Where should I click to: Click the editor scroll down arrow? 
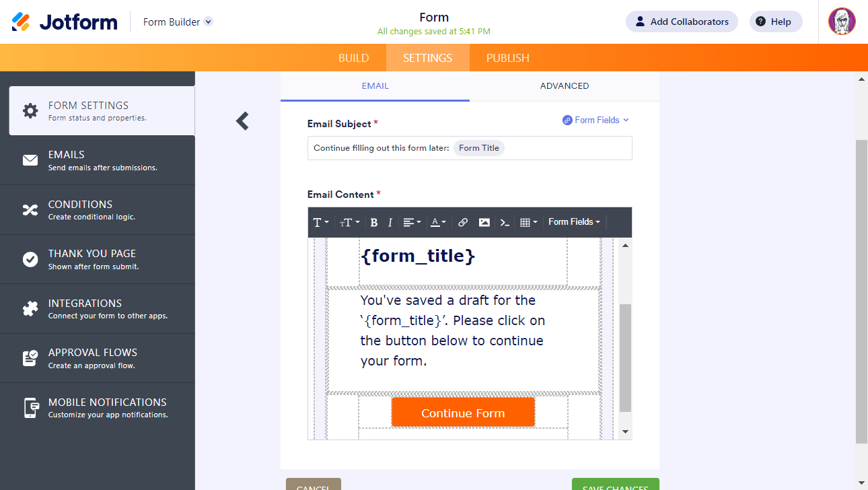click(x=625, y=431)
